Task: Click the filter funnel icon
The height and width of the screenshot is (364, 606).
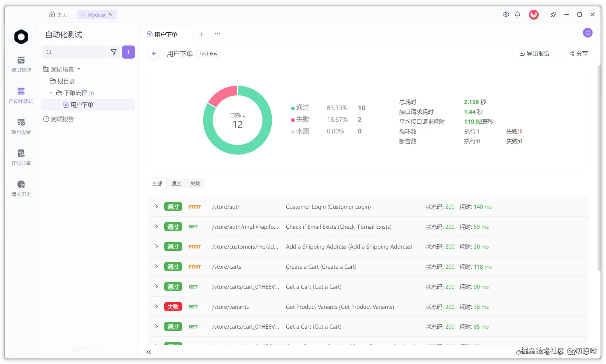Action: [x=114, y=52]
